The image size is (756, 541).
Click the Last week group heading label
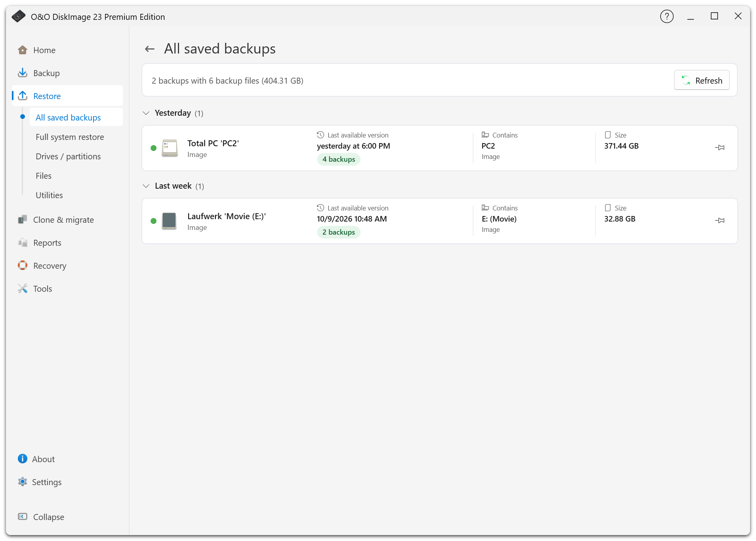[173, 186]
